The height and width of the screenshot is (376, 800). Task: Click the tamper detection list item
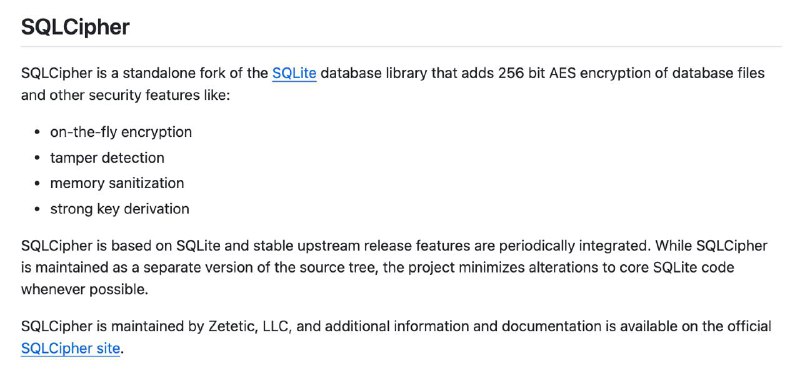(107, 158)
